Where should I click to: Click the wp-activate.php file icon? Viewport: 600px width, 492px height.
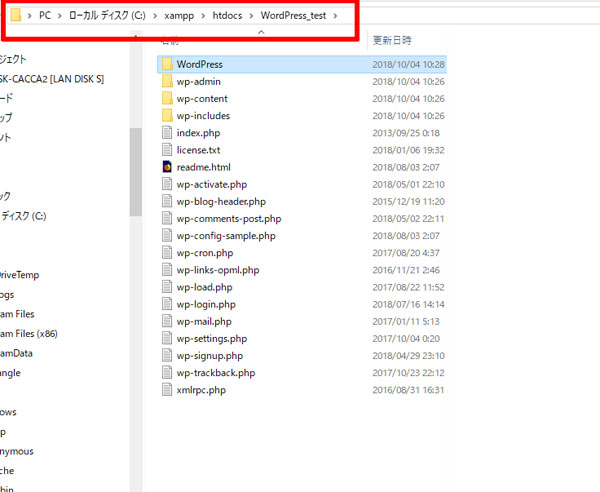pyautogui.click(x=167, y=184)
